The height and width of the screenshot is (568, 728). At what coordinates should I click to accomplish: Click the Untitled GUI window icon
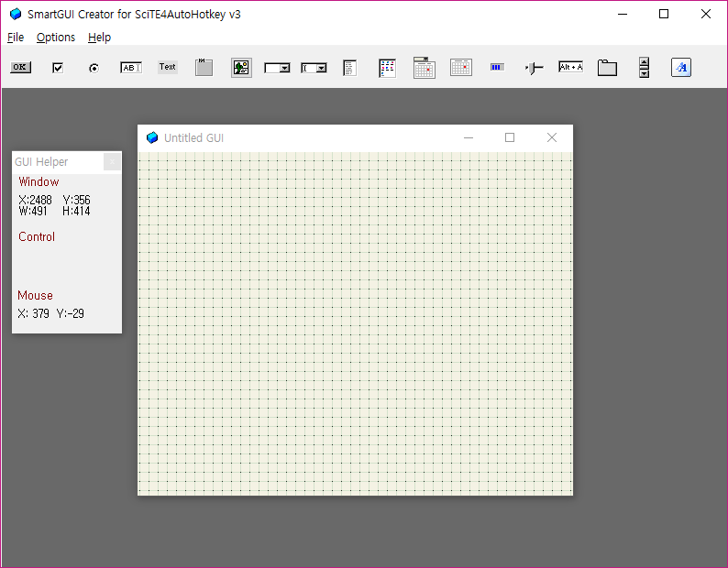tap(152, 137)
